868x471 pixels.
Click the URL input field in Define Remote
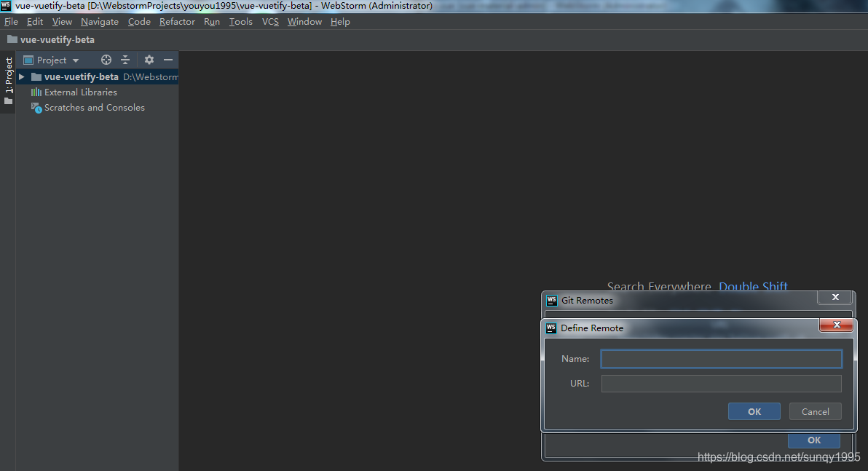pyautogui.click(x=722, y=384)
